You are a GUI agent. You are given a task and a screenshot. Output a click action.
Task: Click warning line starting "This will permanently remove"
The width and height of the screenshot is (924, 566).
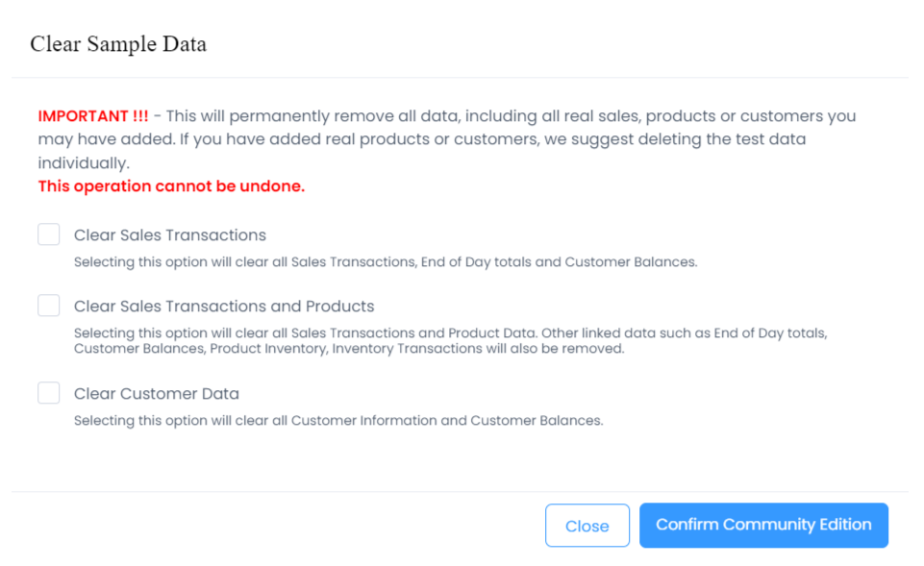(510, 116)
